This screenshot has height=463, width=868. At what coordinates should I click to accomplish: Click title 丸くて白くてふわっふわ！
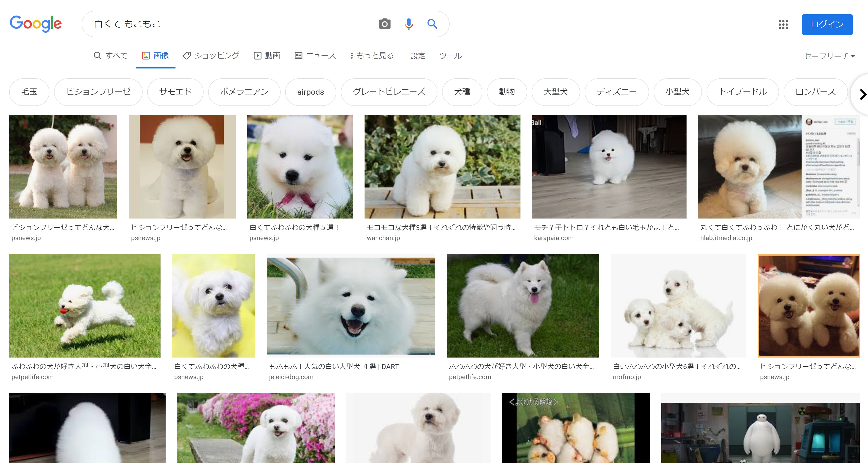click(777, 228)
